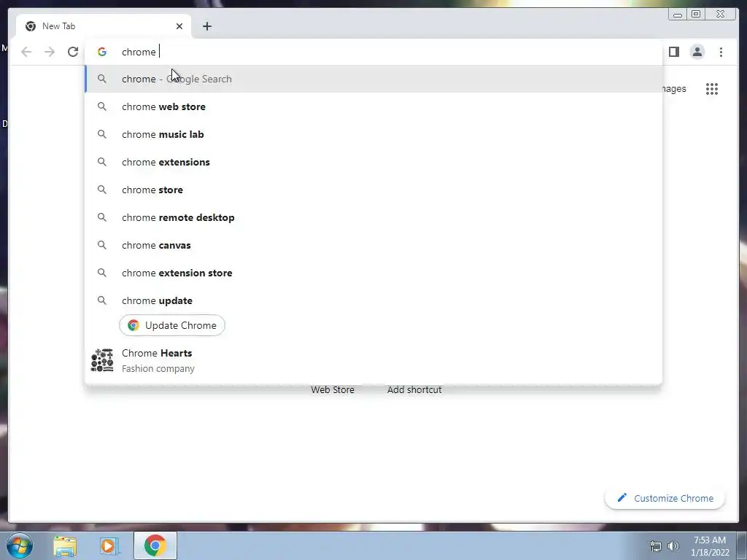Open the Web Store shortcut
The height and width of the screenshot is (560, 747).
[x=333, y=389]
